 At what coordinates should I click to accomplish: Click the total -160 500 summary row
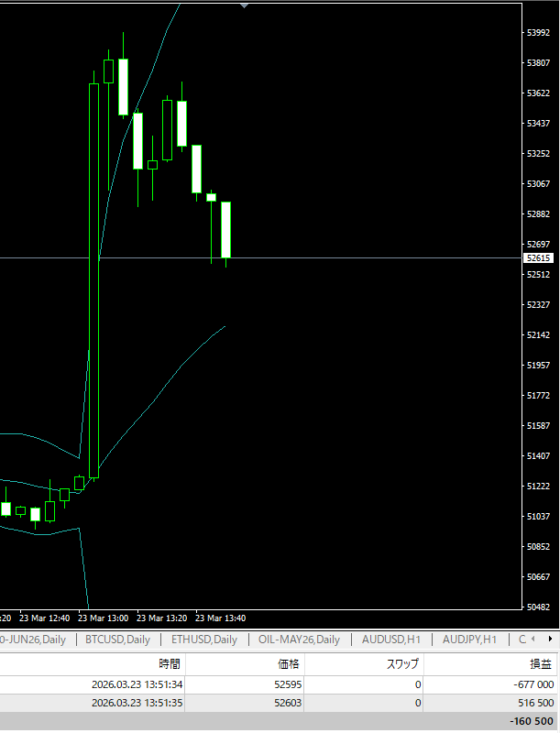click(x=275, y=721)
